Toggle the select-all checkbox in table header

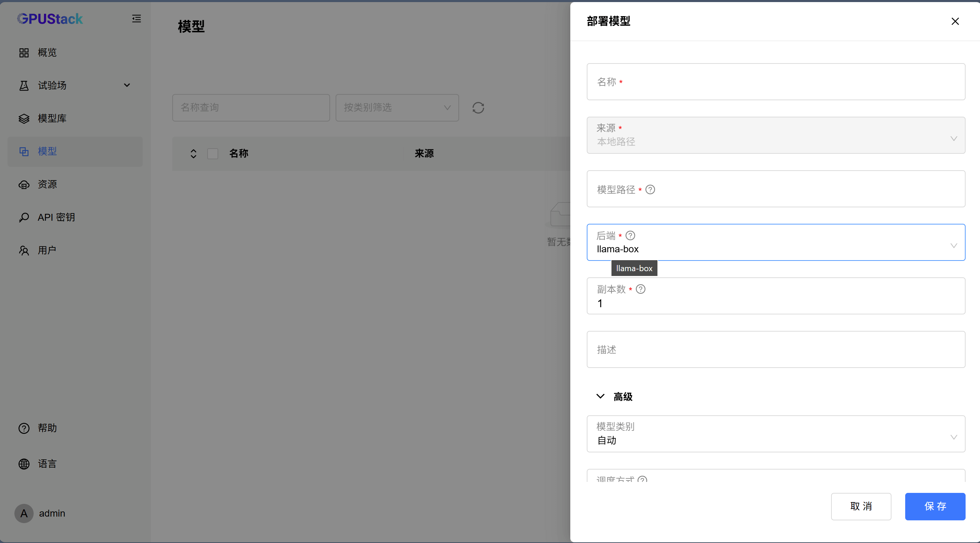coord(213,154)
